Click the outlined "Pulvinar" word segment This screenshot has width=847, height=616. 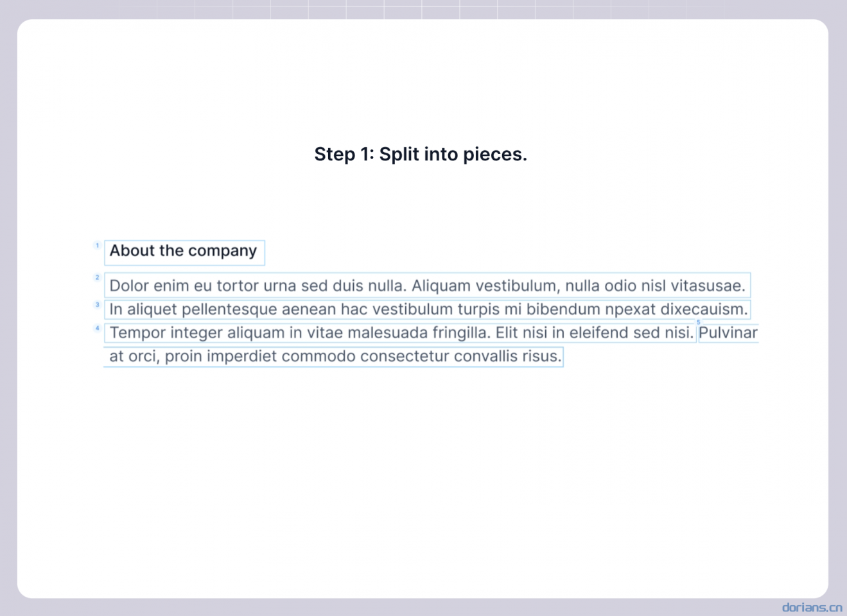[x=728, y=333]
